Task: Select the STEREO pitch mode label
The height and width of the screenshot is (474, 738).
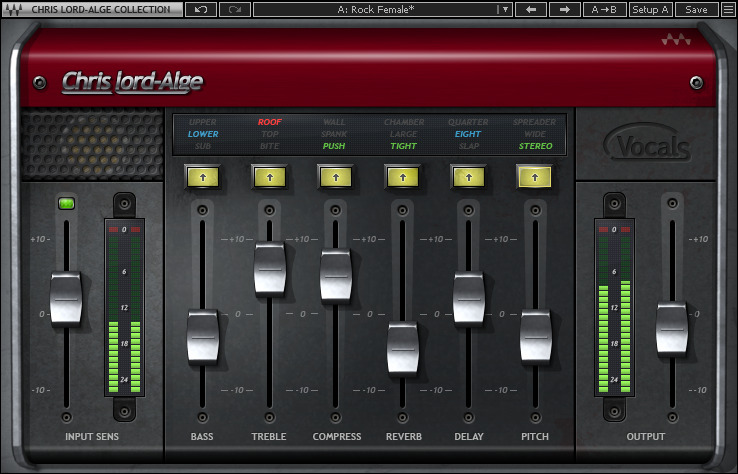Action: [x=536, y=146]
